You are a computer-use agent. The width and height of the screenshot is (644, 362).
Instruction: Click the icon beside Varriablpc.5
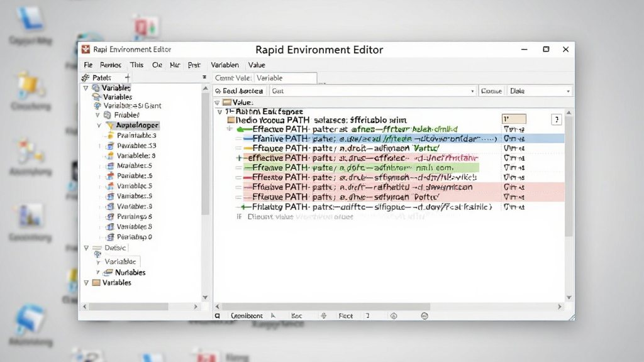tap(109, 186)
